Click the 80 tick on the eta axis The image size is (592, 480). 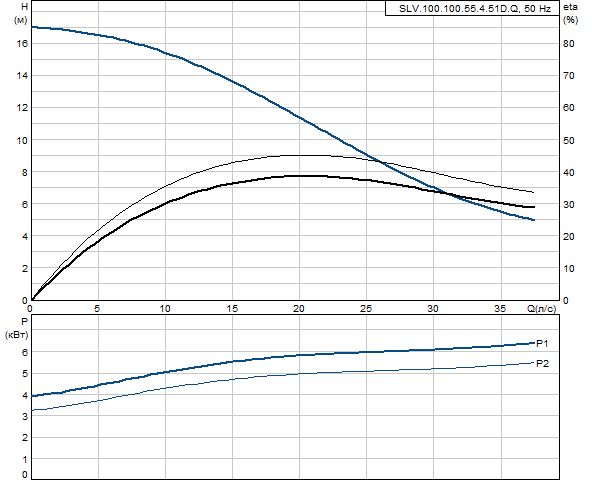pos(569,44)
